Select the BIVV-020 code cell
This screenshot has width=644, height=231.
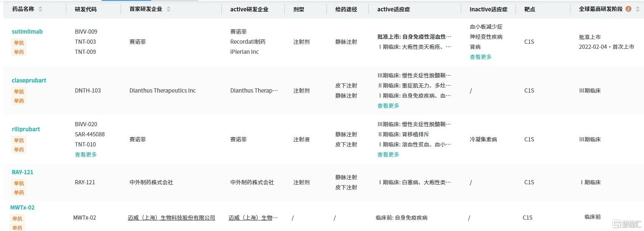(x=86, y=124)
